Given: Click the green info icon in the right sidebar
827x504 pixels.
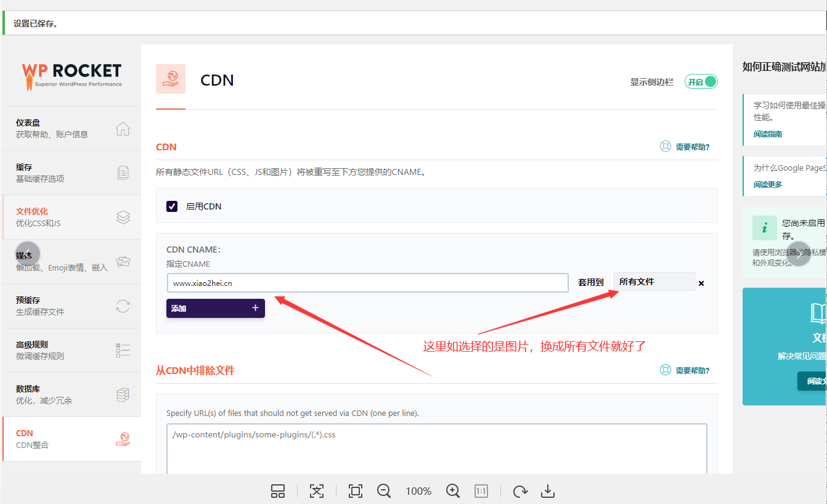Looking at the screenshot, I should (x=765, y=228).
